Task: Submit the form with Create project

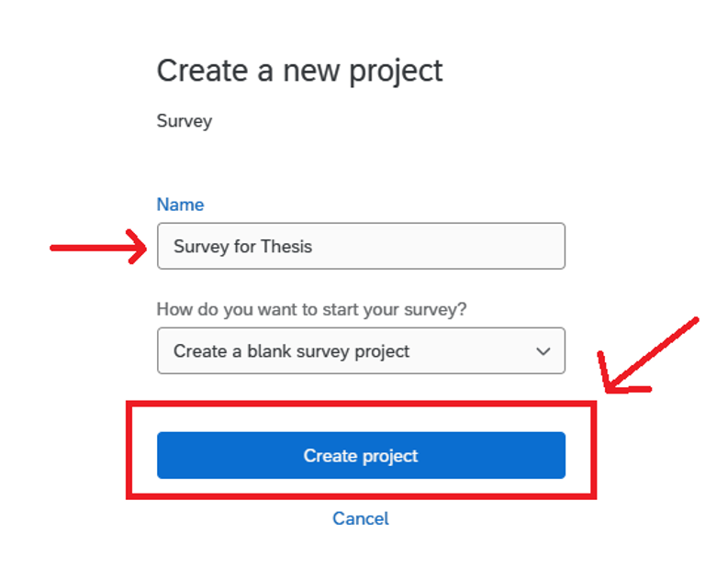Action: click(360, 455)
